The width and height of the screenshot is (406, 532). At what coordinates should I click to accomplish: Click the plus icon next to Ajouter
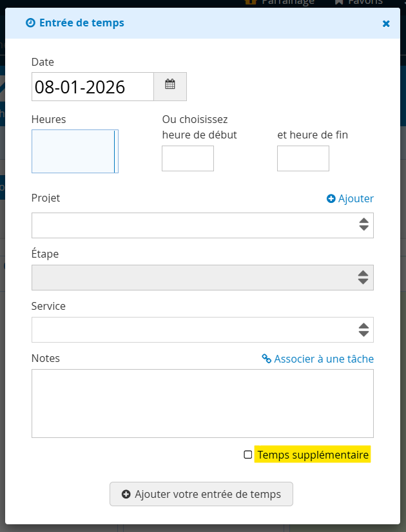tap(331, 198)
